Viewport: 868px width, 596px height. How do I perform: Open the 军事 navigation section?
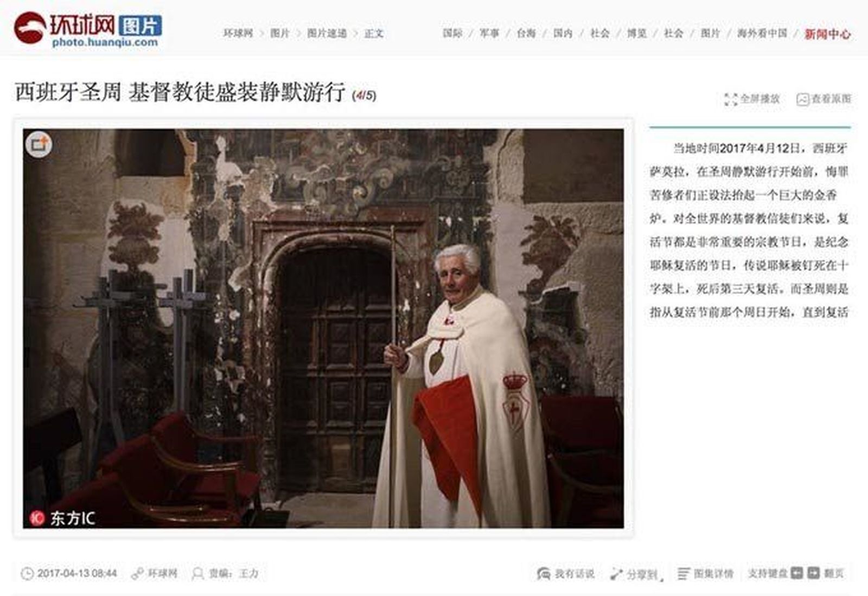coord(489,33)
